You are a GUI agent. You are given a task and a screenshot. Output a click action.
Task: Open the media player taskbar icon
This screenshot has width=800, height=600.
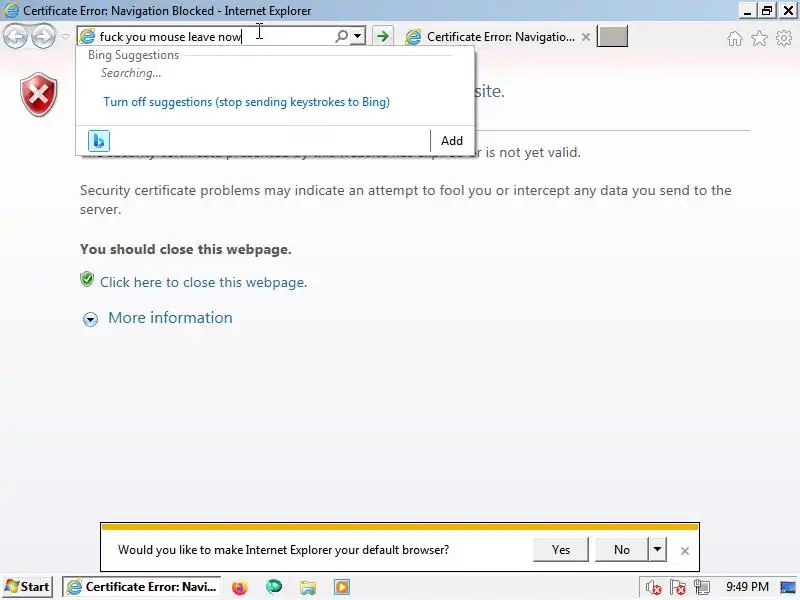point(342,587)
